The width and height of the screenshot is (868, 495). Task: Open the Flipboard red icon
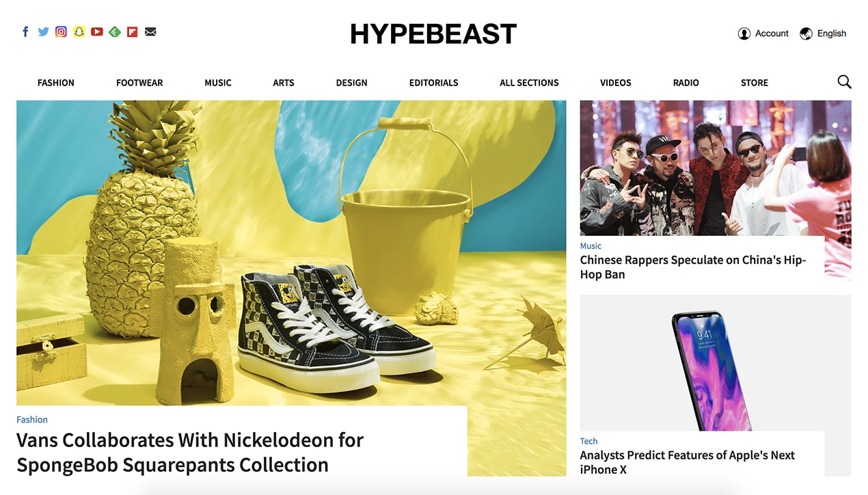pyautogui.click(x=133, y=31)
